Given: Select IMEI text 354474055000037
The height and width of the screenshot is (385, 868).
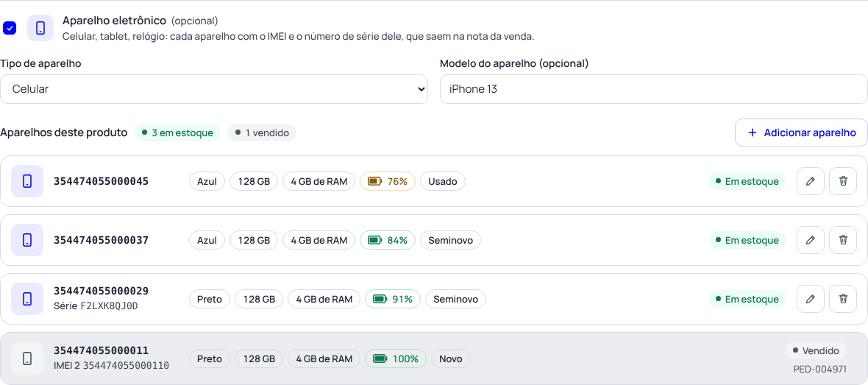Looking at the screenshot, I should pyautogui.click(x=102, y=240).
